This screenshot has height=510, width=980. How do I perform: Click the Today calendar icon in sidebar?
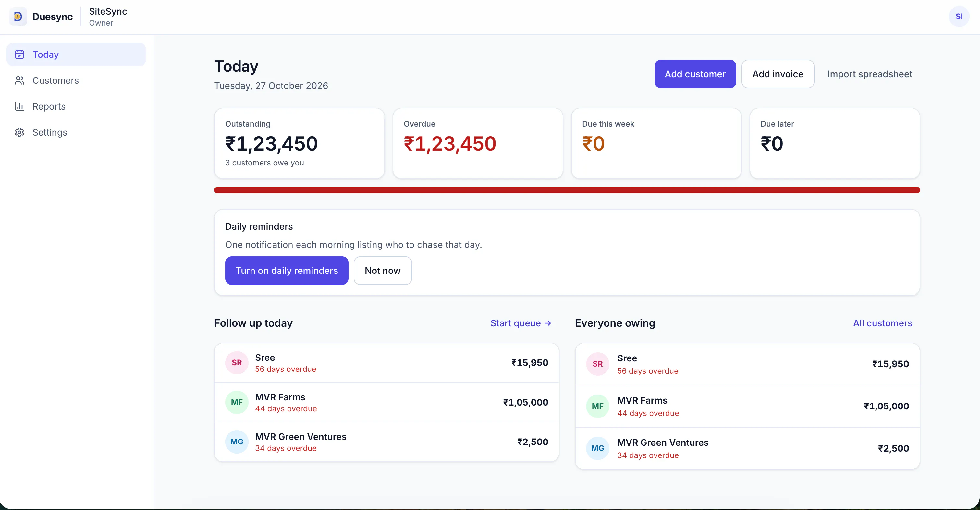tap(19, 55)
